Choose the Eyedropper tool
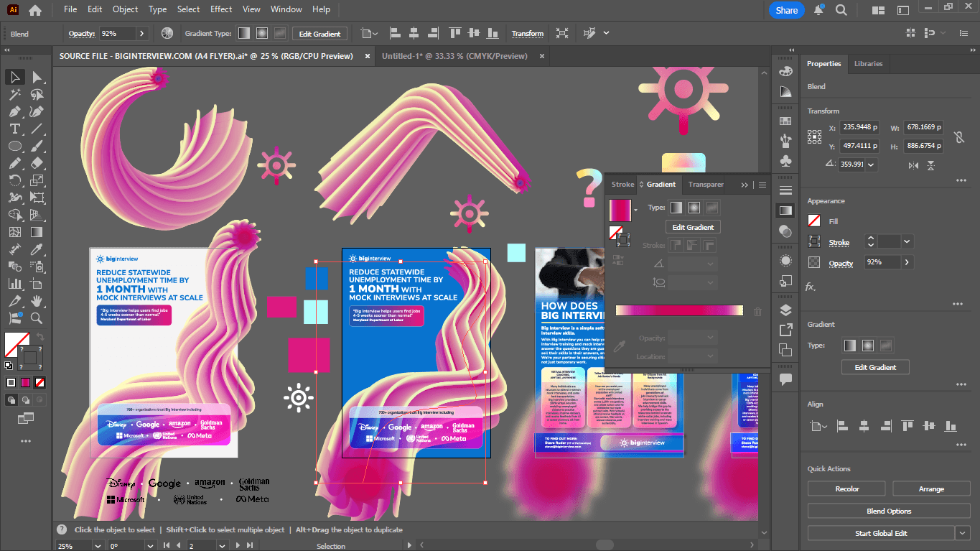This screenshot has width=980, height=551. (x=37, y=249)
